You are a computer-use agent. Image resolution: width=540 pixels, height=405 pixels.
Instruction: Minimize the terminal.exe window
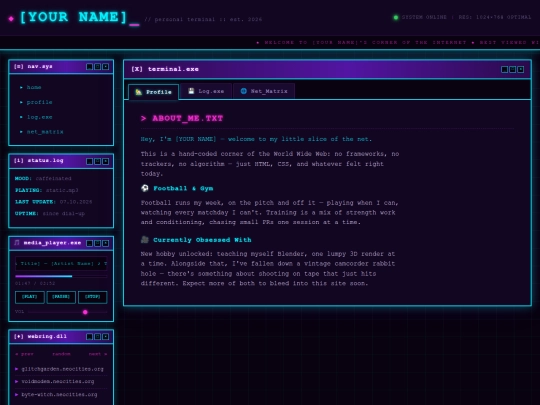tap(505, 70)
